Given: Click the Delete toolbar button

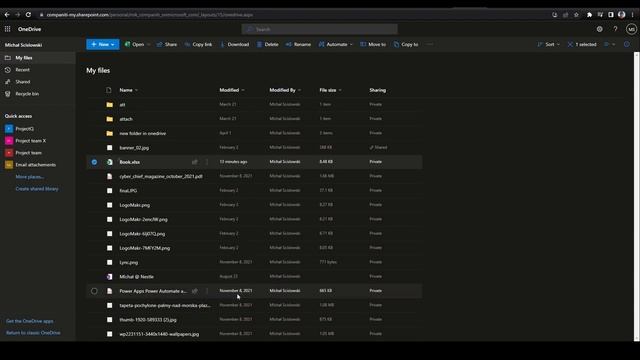Looking at the screenshot, I should [x=267, y=44].
